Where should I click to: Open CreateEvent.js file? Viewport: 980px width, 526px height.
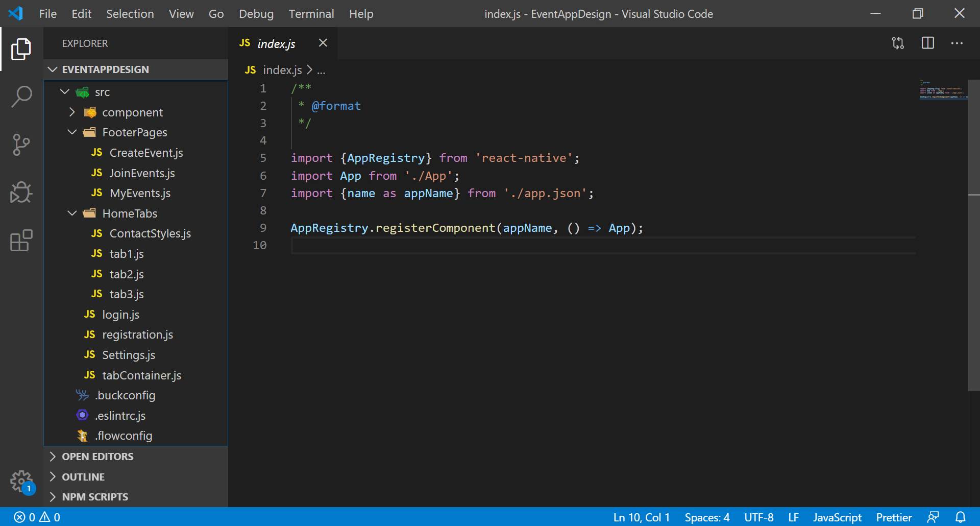pyautogui.click(x=136, y=153)
